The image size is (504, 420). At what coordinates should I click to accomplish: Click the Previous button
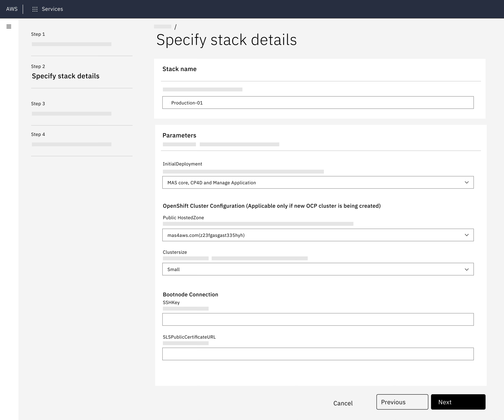pyautogui.click(x=402, y=402)
